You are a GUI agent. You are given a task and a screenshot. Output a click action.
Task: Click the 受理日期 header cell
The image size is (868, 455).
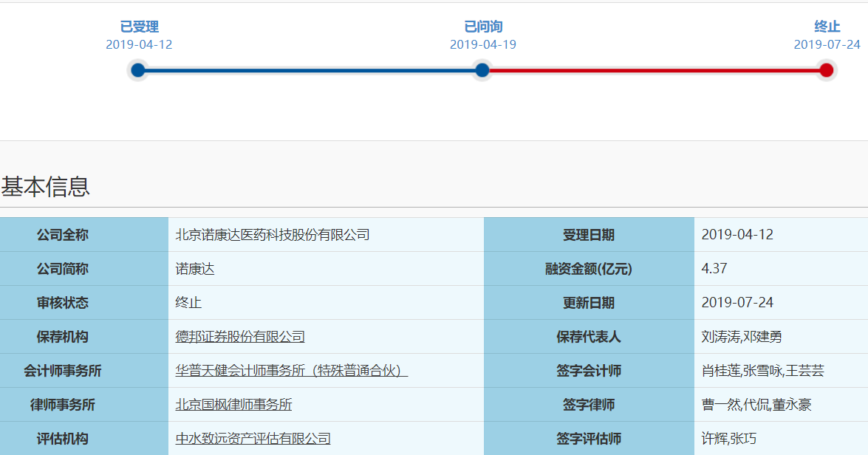point(589,235)
